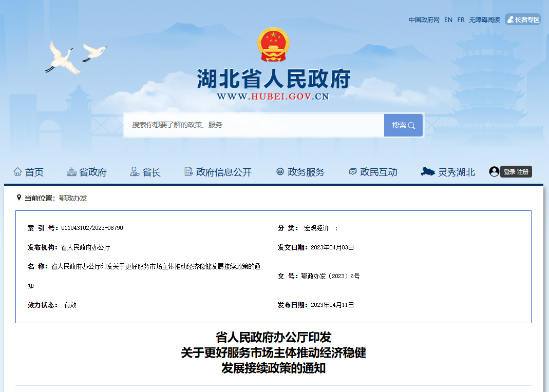Screen dimensions: 549x392
Task: Click the document icon beside 政府信息公开
Action: [x=188, y=172]
